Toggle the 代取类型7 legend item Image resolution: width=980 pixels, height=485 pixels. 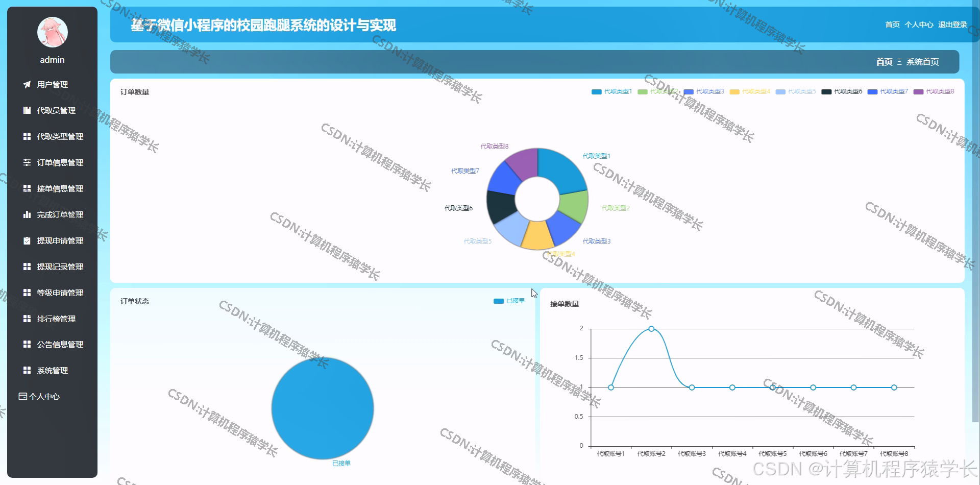pyautogui.click(x=888, y=92)
